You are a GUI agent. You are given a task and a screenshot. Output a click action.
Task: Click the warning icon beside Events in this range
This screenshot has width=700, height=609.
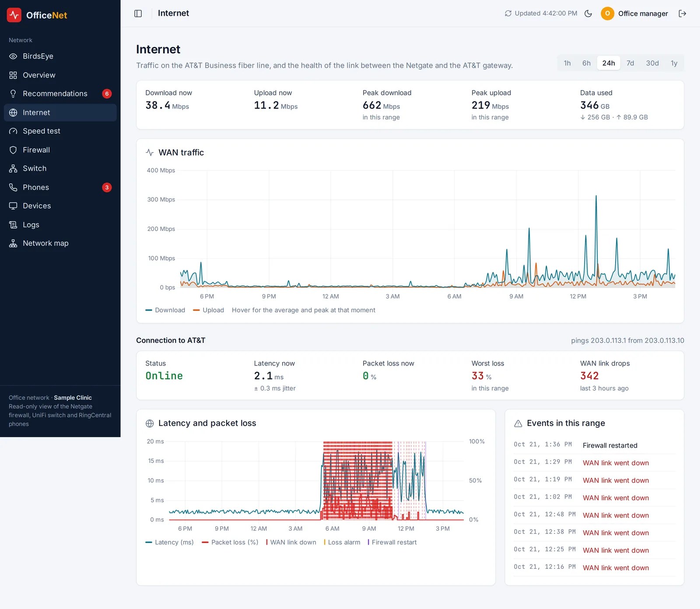[x=518, y=423]
